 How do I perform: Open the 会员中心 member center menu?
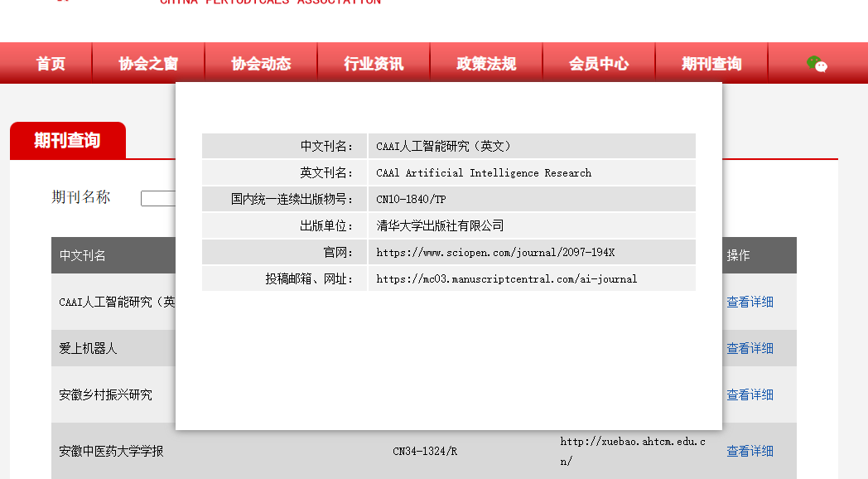click(599, 63)
